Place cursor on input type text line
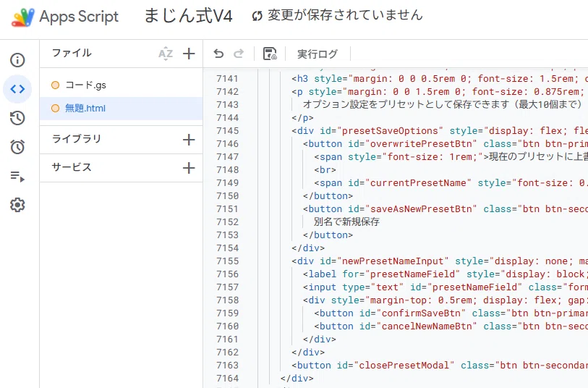Viewport: 588px width, 388px height. click(x=445, y=287)
